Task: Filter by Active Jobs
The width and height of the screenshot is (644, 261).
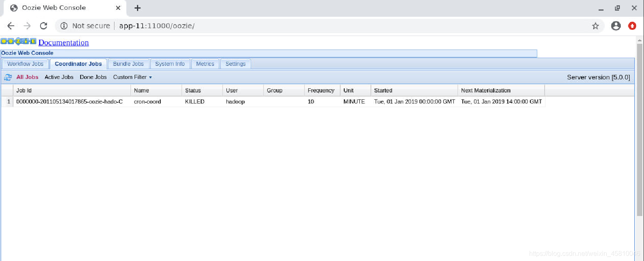Action: pyautogui.click(x=59, y=77)
